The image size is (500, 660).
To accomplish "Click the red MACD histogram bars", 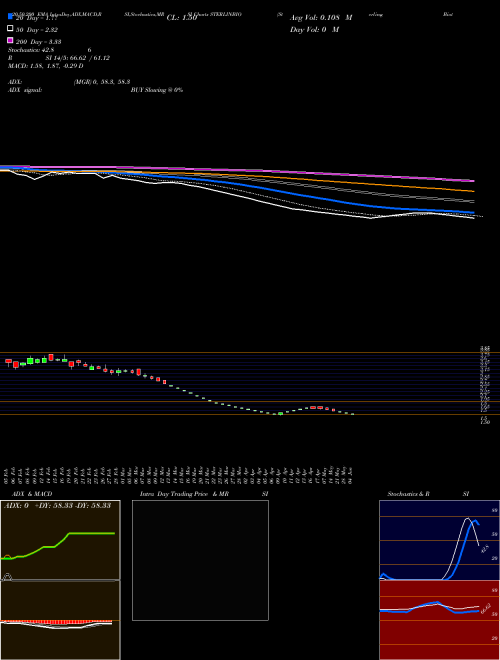I will click(x=57, y=621).
